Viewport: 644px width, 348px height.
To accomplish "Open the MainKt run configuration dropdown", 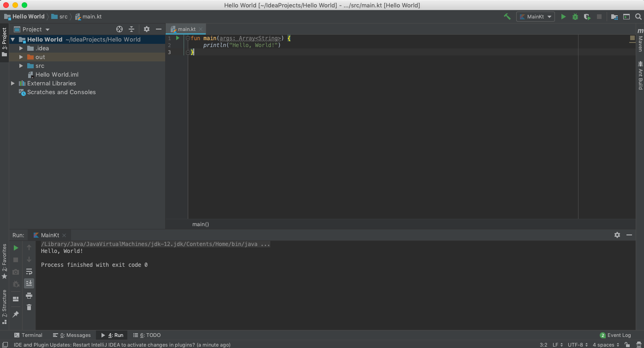I will pos(536,17).
